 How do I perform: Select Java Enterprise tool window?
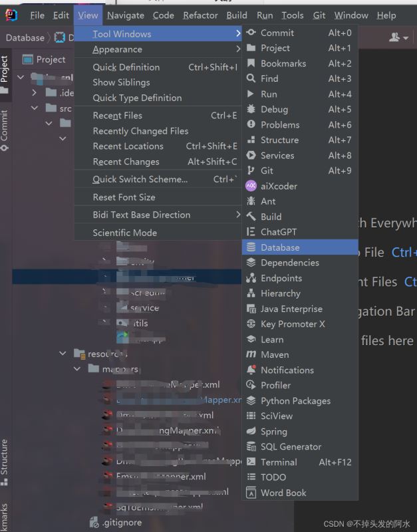300,309
